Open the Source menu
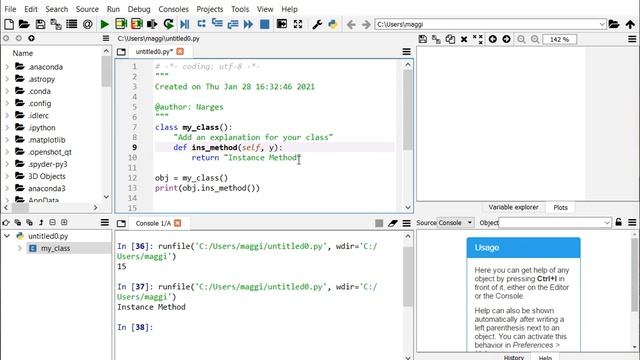Image resolution: width=640 pixels, height=360 pixels. pyautogui.click(x=87, y=9)
